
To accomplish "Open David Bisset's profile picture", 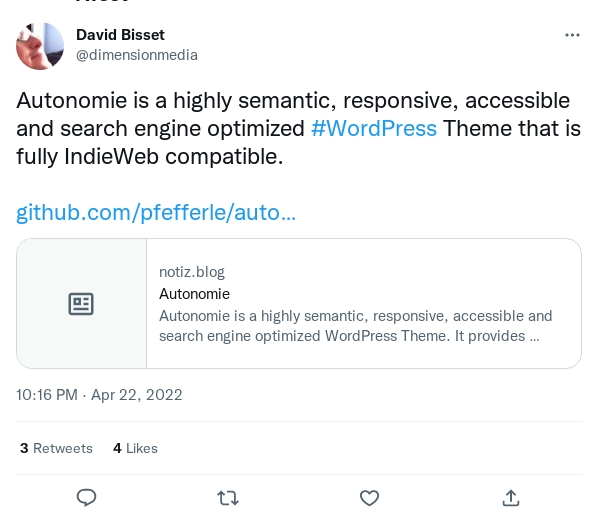I will point(40,46).
